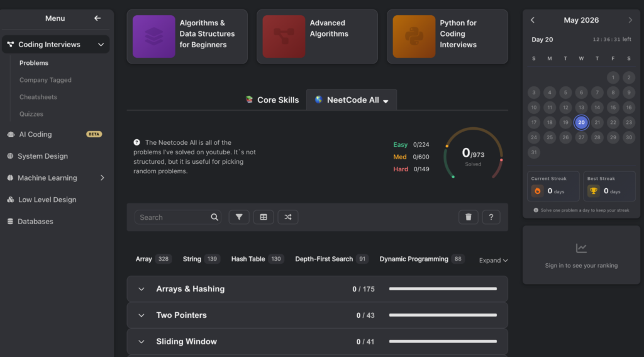Filter by the Dynamic Programming tag
The image size is (644, 357).
[x=422, y=259]
